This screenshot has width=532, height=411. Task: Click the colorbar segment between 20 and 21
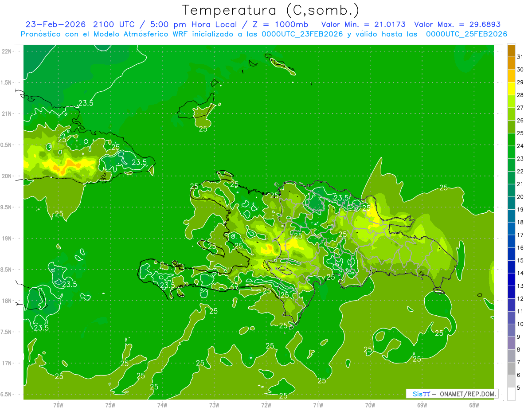click(511, 190)
